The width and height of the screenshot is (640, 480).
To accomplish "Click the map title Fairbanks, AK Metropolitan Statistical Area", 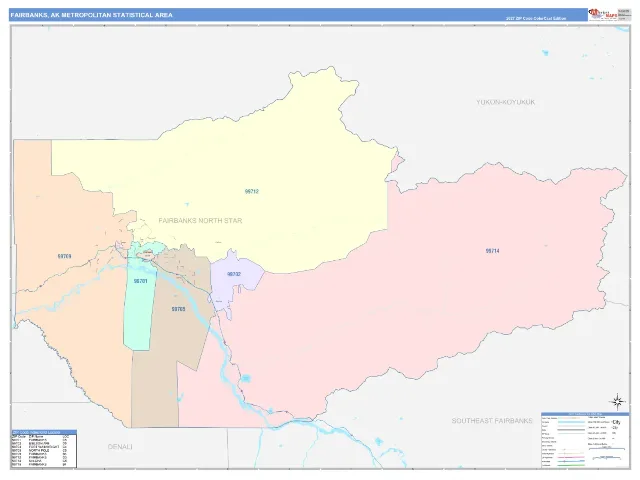I will tap(91, 15).
